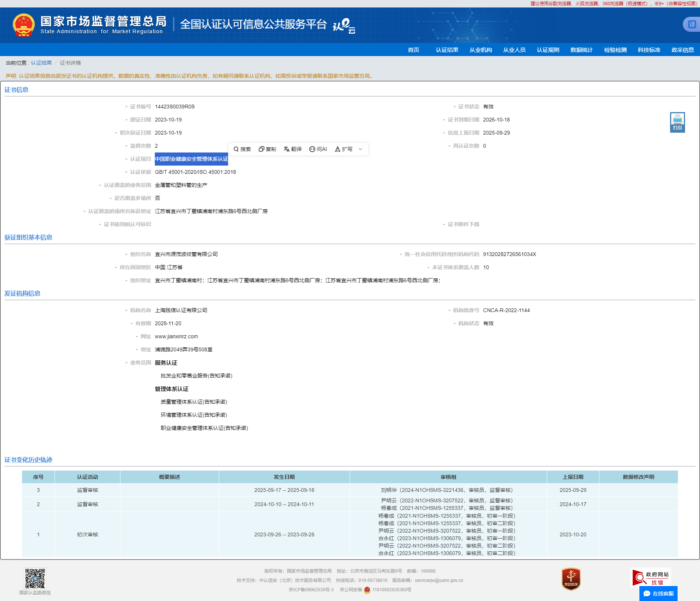Click approval number CNCA-R-2022-1144
Image resolution: width=700 pixels, height=601 pixels.
tap(506, 310)
